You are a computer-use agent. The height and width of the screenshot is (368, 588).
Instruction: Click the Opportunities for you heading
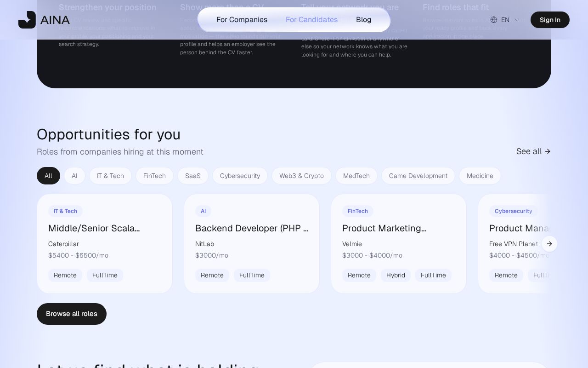click(108, 134)
